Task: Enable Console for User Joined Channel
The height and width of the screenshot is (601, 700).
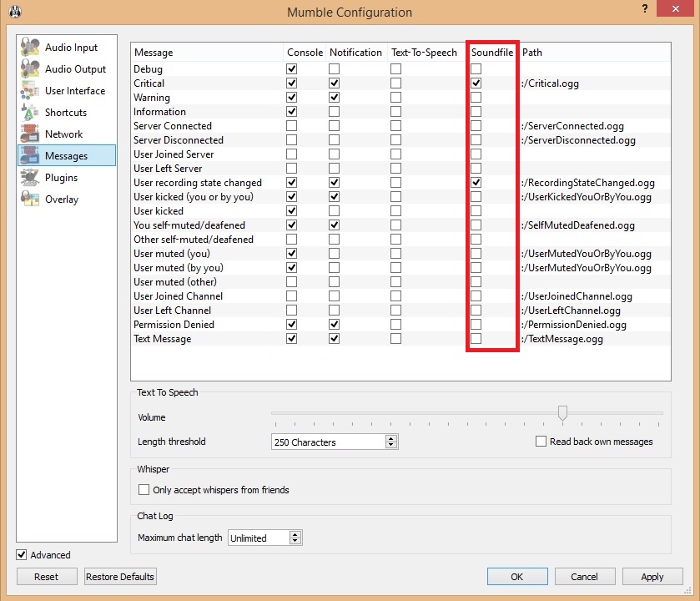Action: 291,296
